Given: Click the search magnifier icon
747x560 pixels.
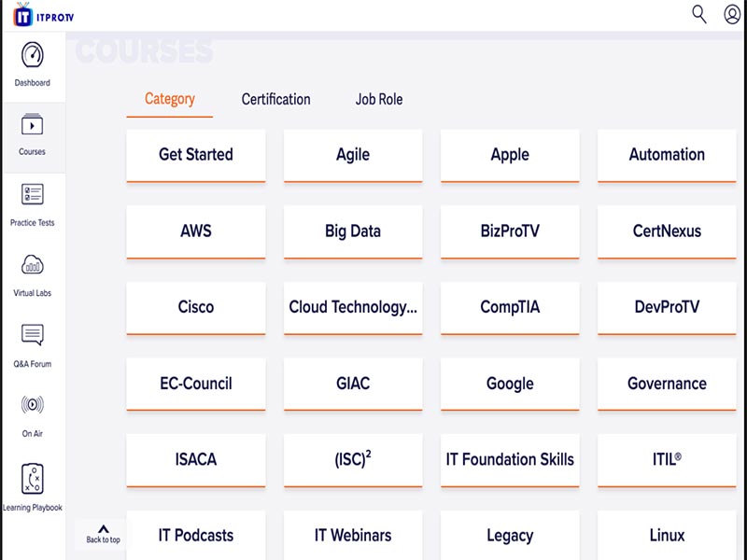Looking at the screenshot, I should tap(697, 16).
